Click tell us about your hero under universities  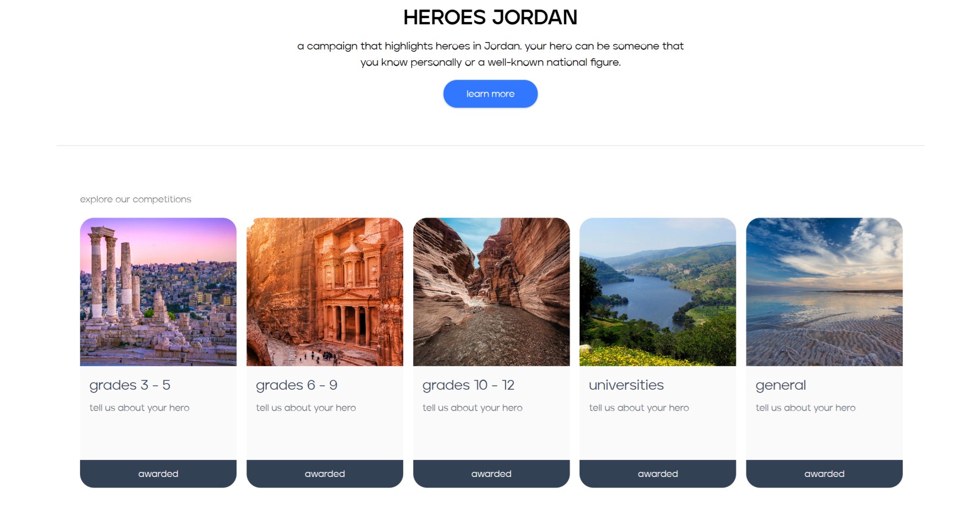click(x=639, y=408)
